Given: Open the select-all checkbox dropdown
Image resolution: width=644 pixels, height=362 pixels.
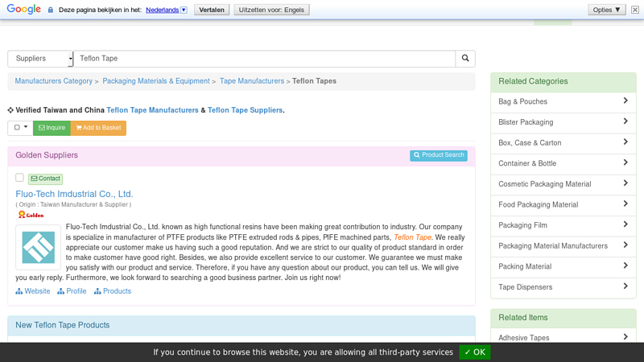Looking at the screenshot, I should (x=20, y=128).
